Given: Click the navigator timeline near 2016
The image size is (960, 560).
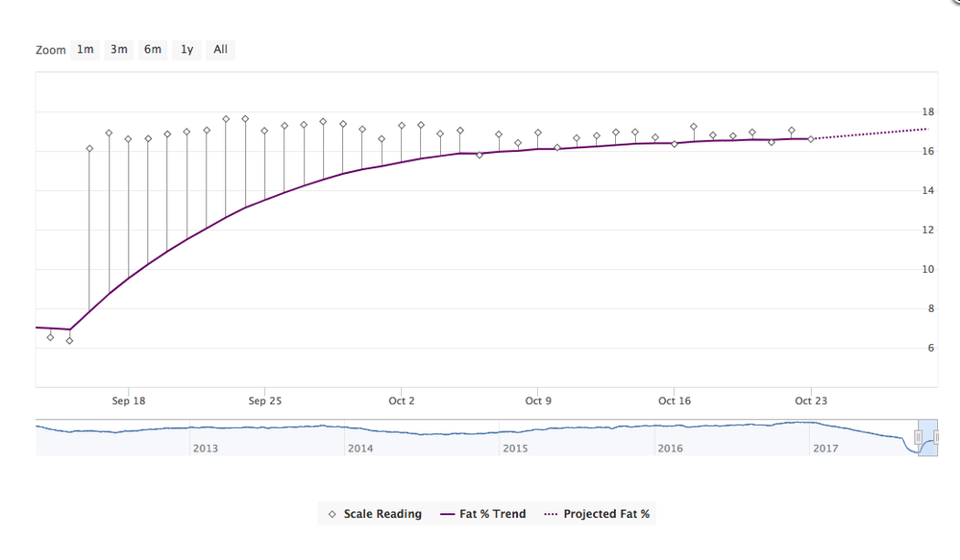Looking at the screenshot, I should point(670,449).
